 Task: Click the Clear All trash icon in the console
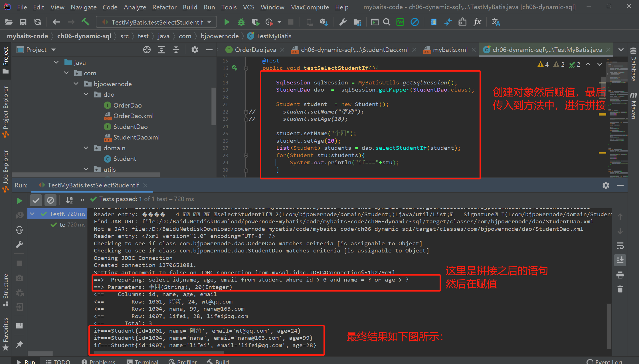620,289
